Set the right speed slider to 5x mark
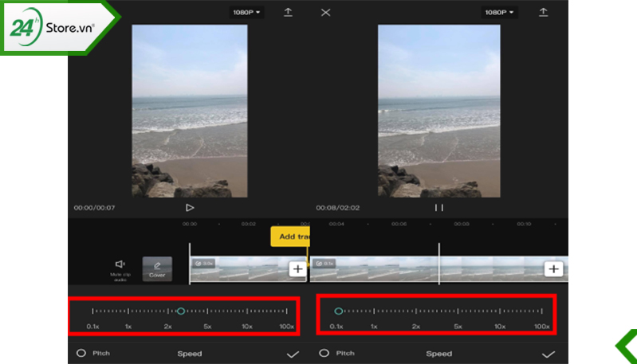This screenshot has height=364, width=637. pyautogui.click(x=458, y=311)
